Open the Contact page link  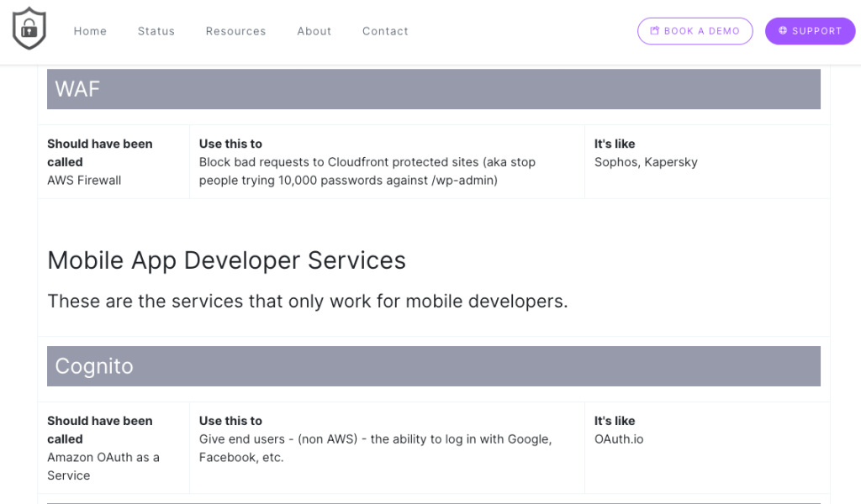(x=385, y=31)
